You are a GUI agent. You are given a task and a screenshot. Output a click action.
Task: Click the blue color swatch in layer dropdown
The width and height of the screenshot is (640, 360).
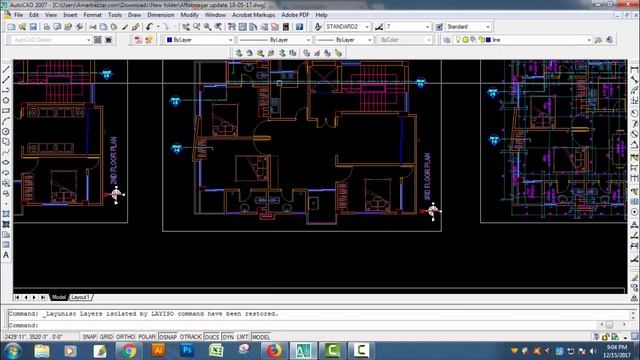[x=488, y=40]
